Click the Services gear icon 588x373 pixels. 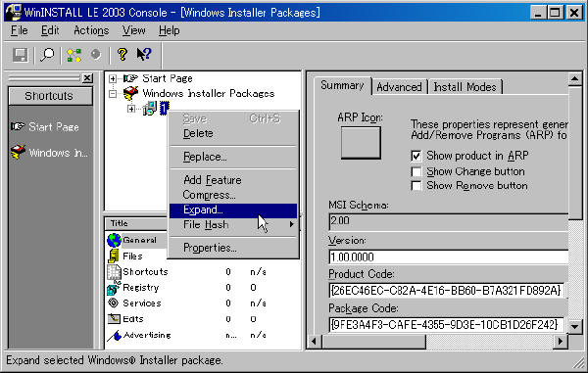tap(114, 303)
